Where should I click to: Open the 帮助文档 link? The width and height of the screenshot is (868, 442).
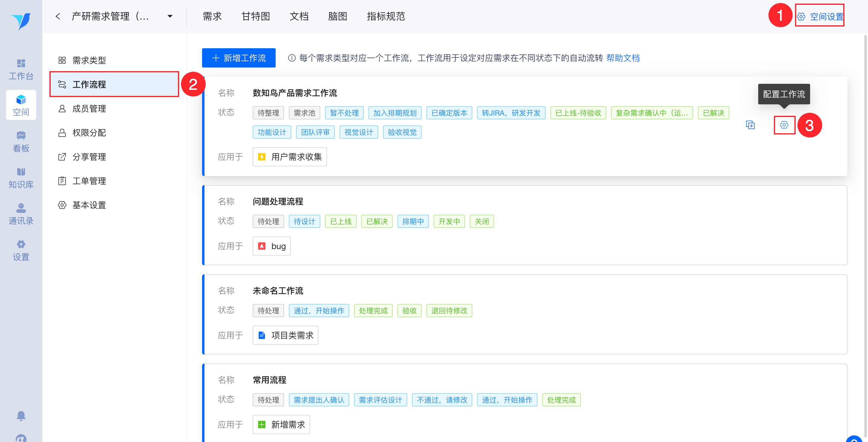[623, 58]
